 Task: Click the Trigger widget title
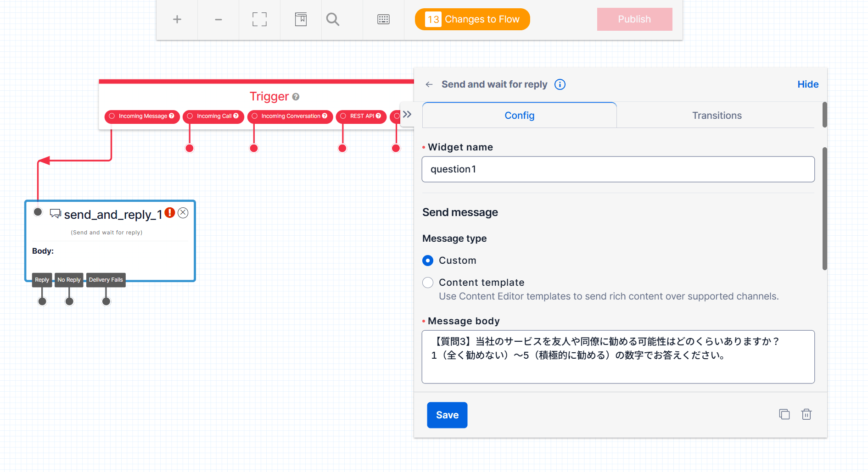[x=269, y=96]
